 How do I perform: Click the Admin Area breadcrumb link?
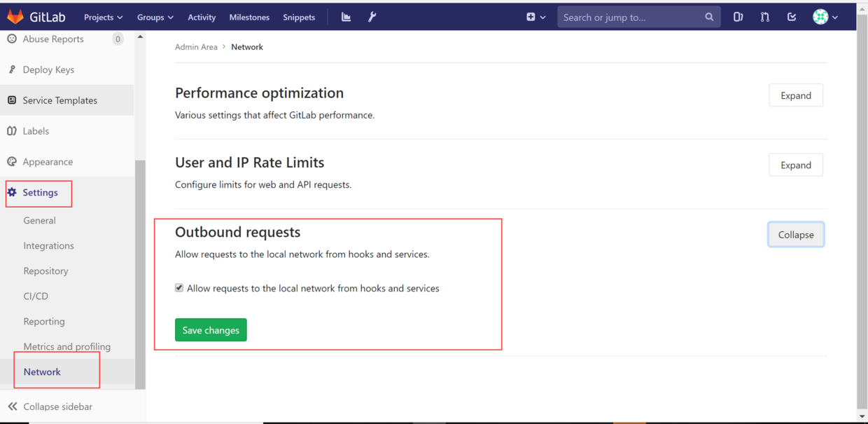pos(196,47)
